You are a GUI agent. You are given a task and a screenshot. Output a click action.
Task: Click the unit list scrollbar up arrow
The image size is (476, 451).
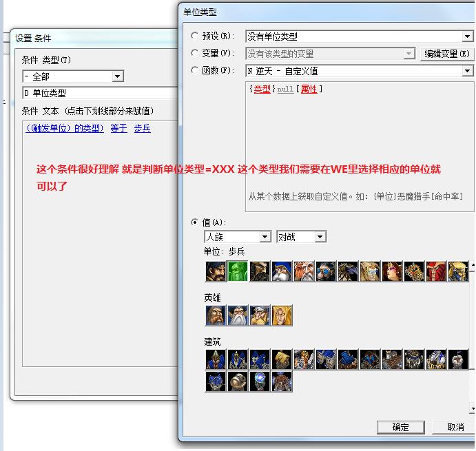[472, 266]
